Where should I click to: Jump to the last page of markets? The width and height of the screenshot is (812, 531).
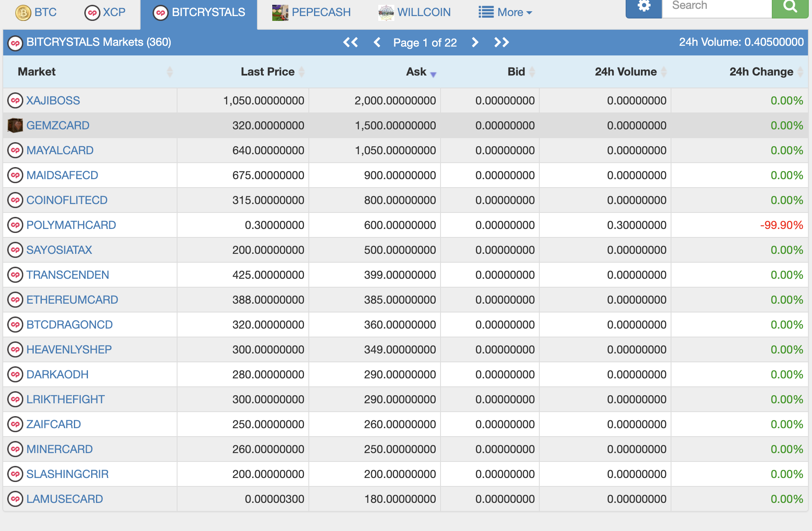point(502,42)
